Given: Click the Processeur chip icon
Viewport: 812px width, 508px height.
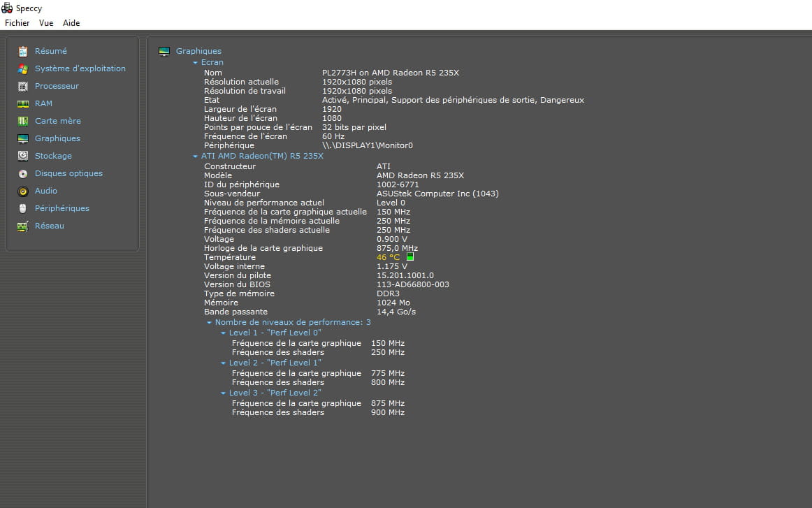Looking at the screenshot, I should [23, 87].
